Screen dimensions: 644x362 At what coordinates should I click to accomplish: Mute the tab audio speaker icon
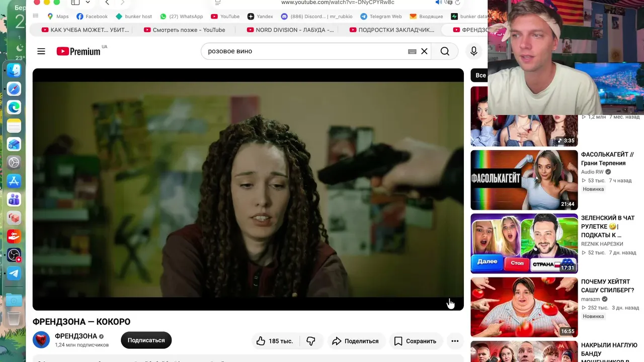(439, 3)
